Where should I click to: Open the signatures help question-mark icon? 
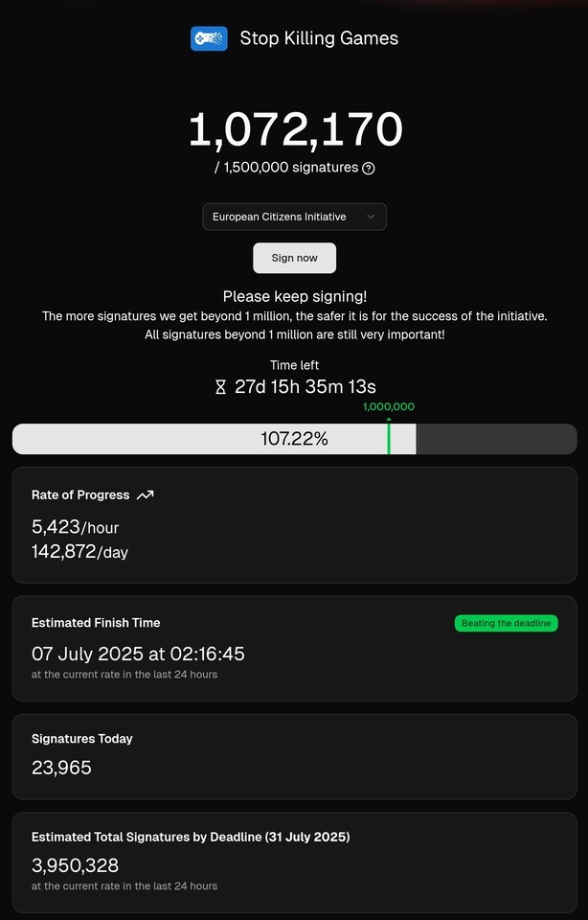coord(368,169)
